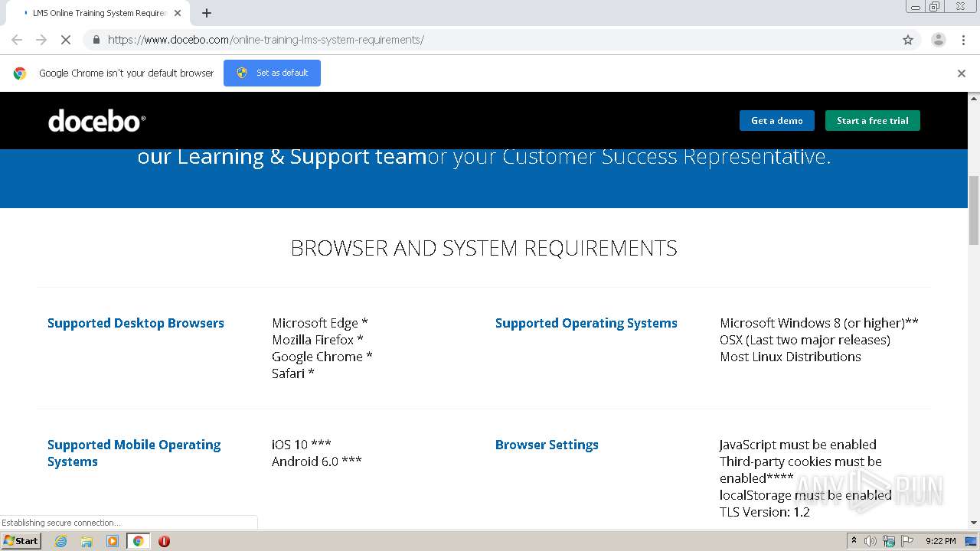
Task: Click the Supported Operating Systems heading
Action: [586, 323]
